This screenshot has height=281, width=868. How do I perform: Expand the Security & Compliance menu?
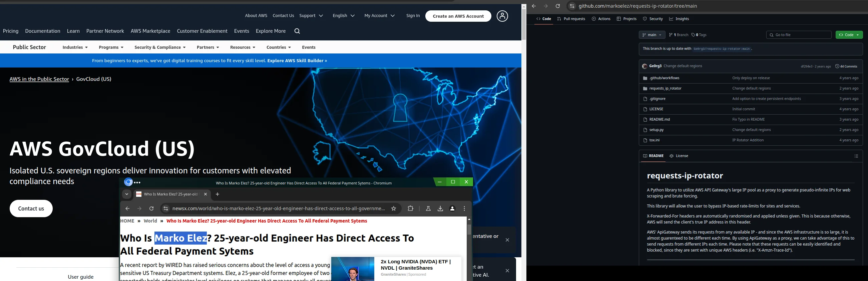click(160, 47)
